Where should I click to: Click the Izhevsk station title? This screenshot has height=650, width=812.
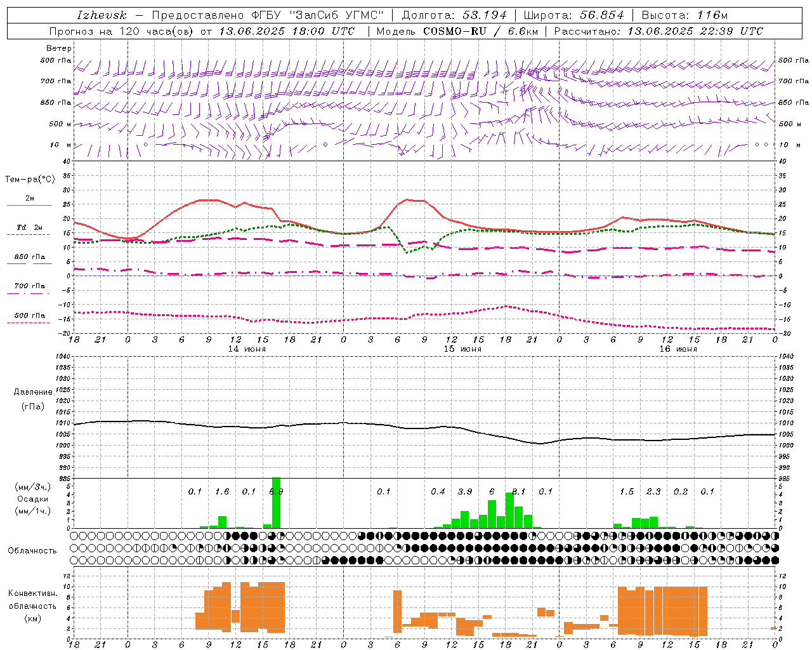[x=102, y=15]
